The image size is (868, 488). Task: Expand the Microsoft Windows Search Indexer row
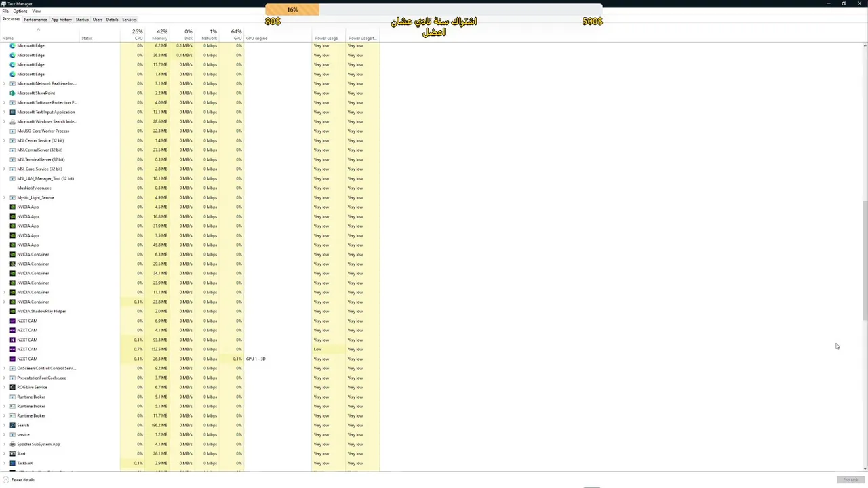coord(5,121)
